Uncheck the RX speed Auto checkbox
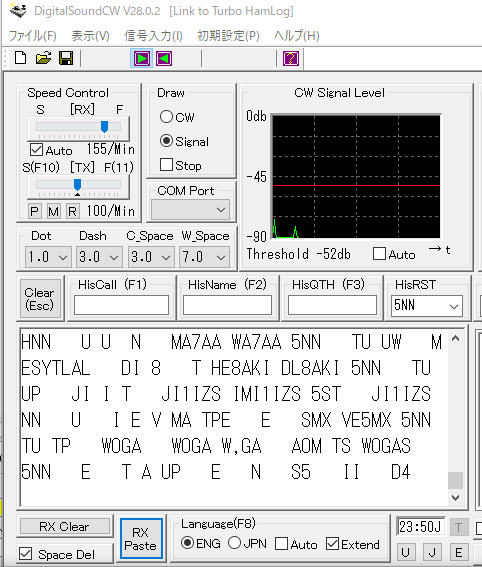Viewport: 482px width, 567px height. 37,150
